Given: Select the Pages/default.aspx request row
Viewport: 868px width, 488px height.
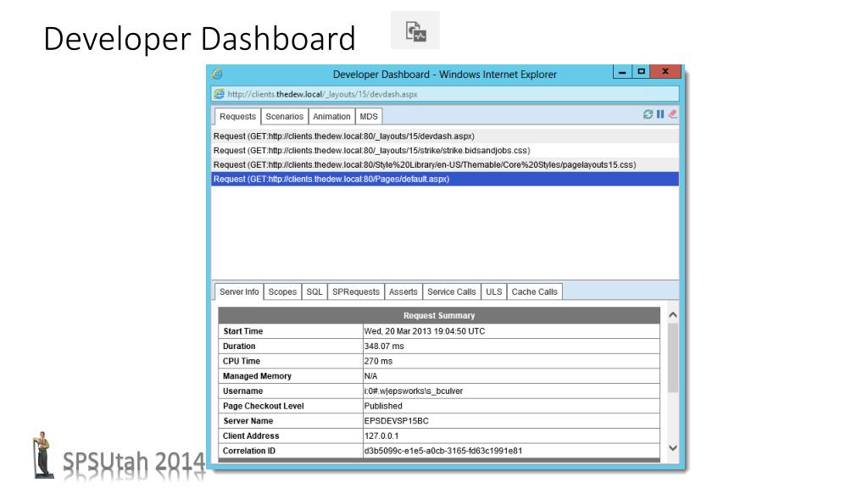Looking at the screenshot, I should point(445,180).
